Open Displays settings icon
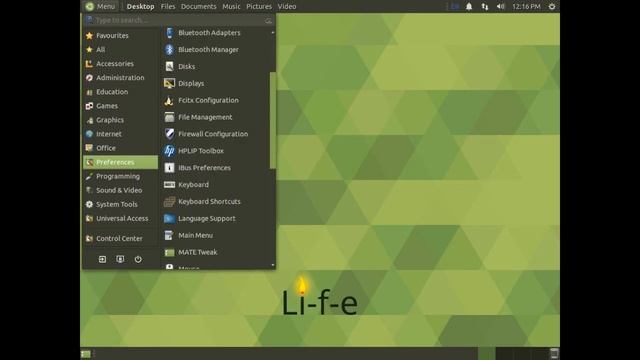640x360 pixels. pyautogui.click(x=169, y=83)
